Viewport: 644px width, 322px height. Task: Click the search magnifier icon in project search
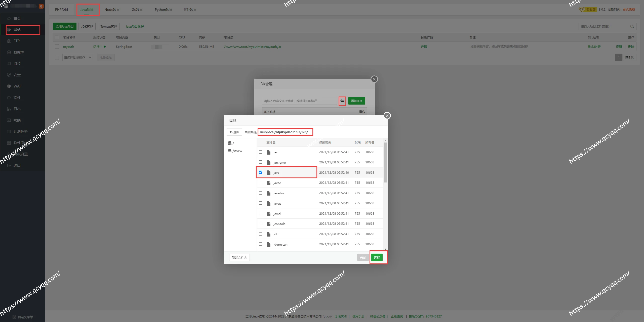[x=632, y=26]
